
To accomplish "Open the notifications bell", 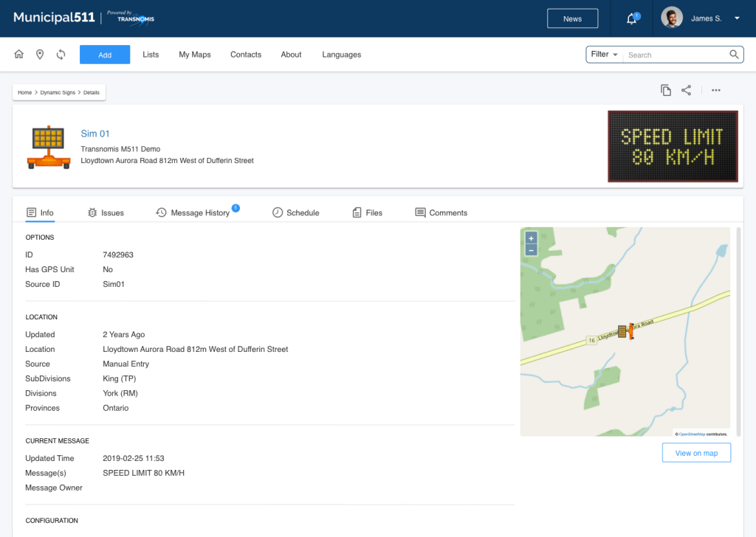I will (x=631, y=19).
